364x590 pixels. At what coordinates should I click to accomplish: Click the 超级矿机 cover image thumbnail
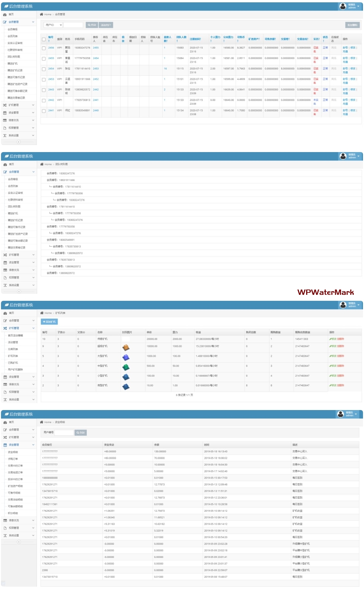click(x=126, y=348)
